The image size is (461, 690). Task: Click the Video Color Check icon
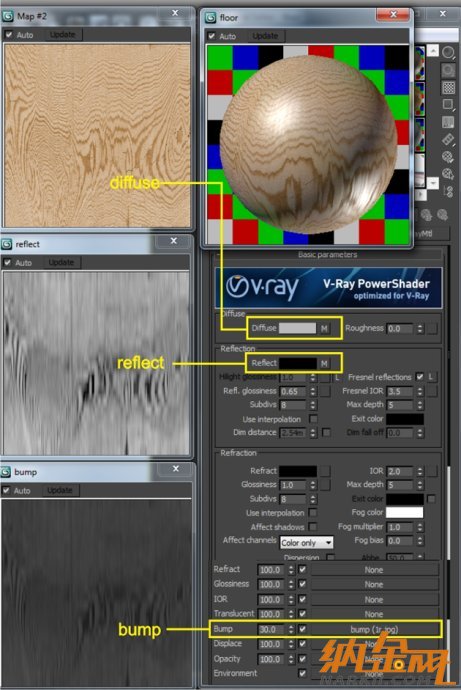point(448,122)
